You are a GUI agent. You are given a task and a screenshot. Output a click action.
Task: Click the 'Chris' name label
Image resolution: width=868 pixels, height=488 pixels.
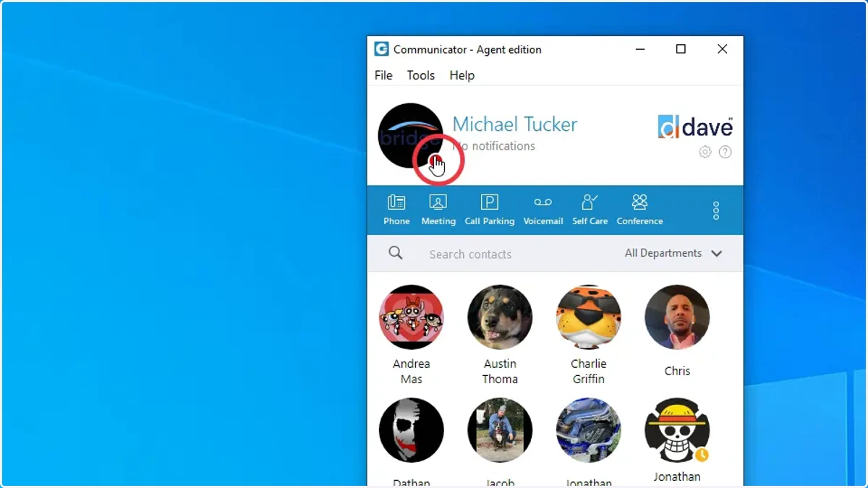click(677, 371)
